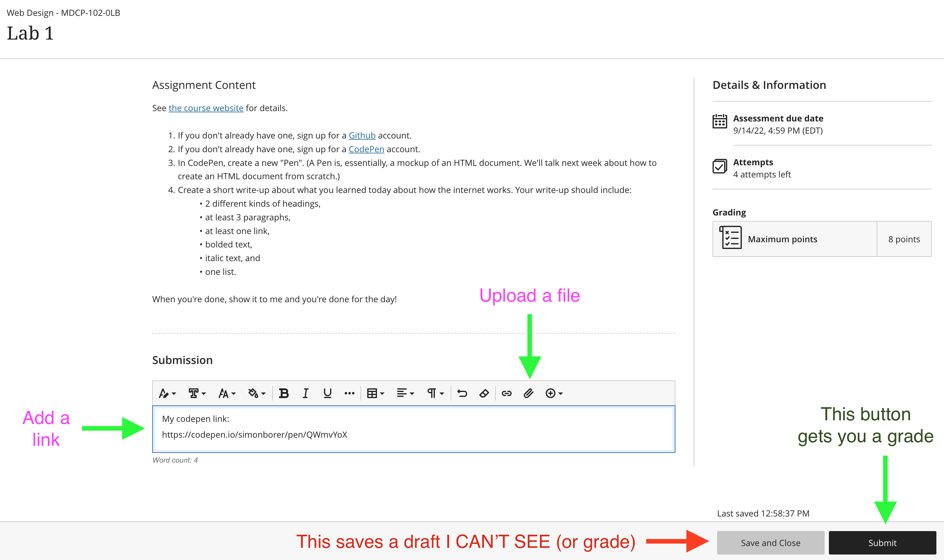Click the three-dots more formatting icon
Viewport: 944px width, 560px height.
coord(349,393)
